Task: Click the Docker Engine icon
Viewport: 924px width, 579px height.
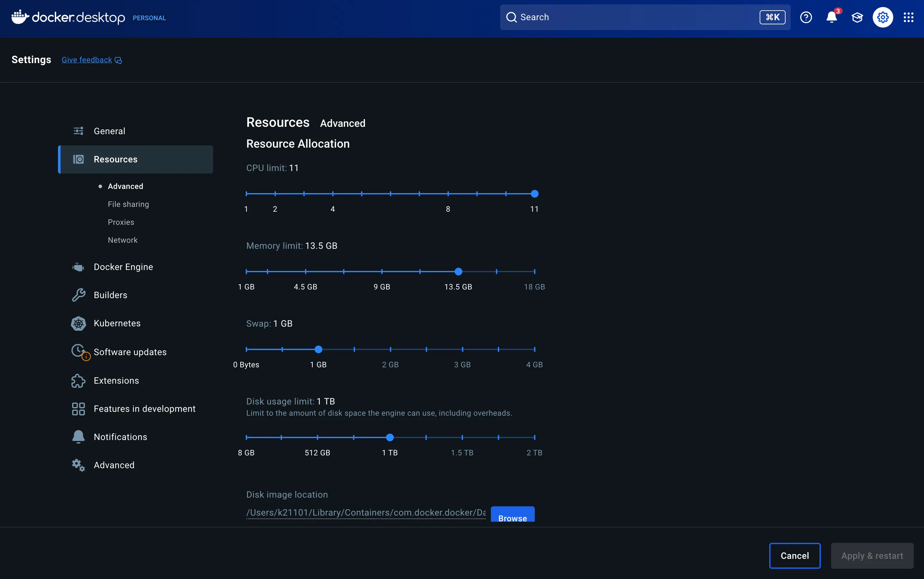Action: tap(78, 267)
